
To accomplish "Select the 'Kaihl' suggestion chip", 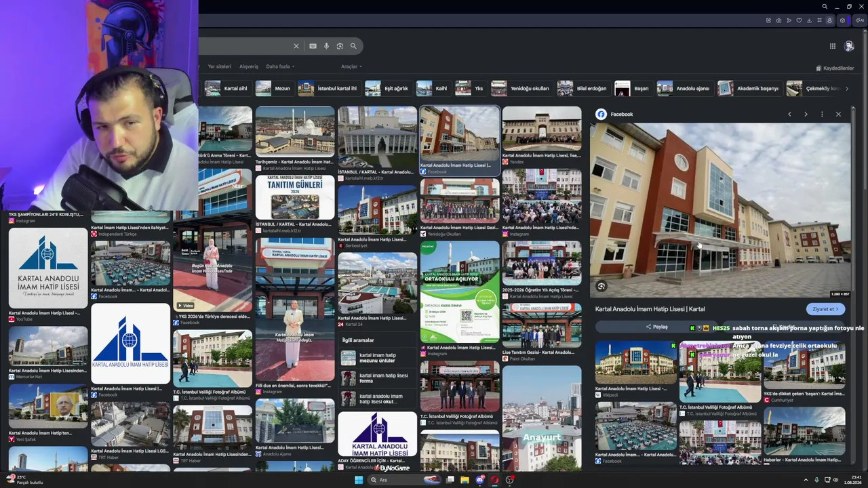I will tap(433, 89).
